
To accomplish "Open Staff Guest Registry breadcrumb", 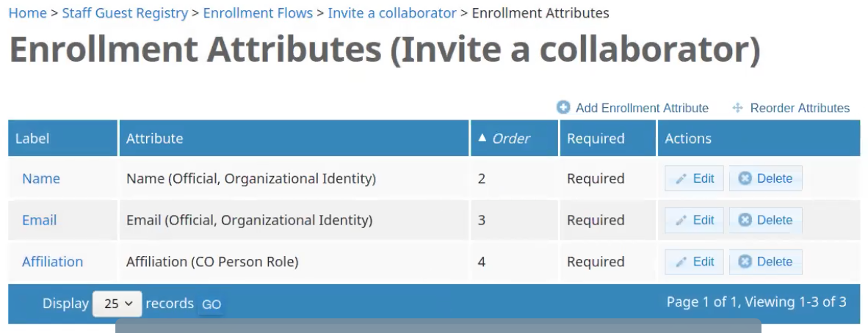I will point(125,12).
